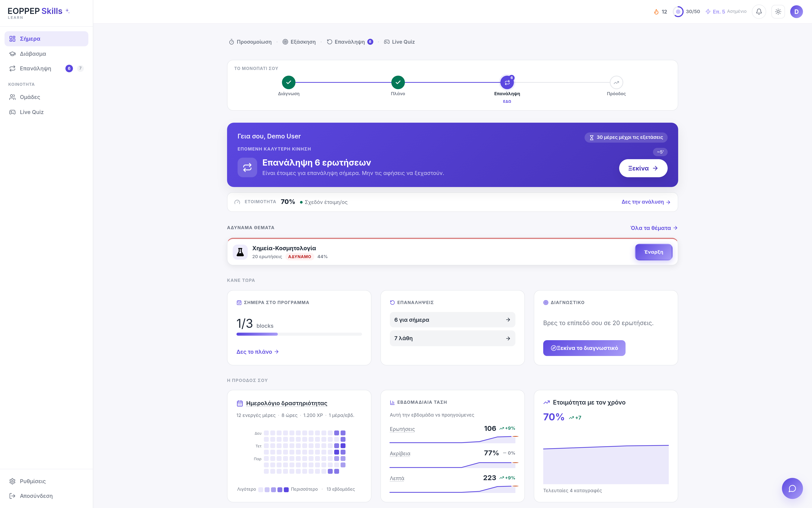Open the 7 λάθη row
The image size is (812, 508).
click(452, 338)
